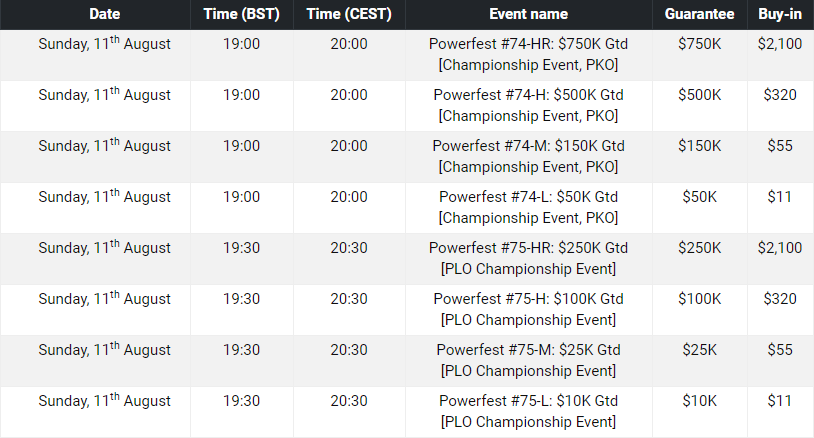Select the Guarantee column header

(699, 14)
